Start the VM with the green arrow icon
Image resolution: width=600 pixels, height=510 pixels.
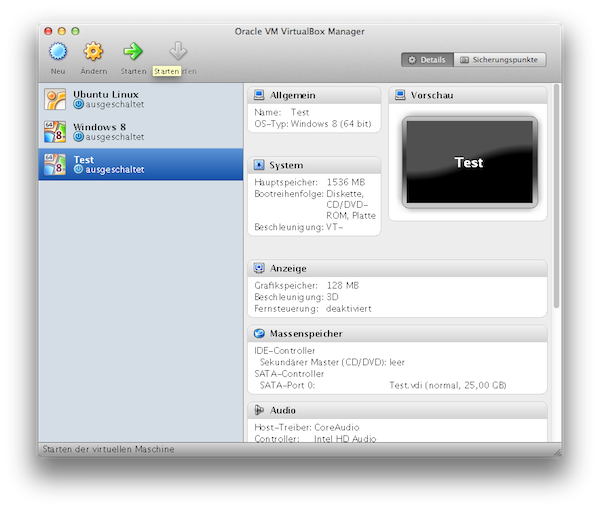pyautogui.click(x=133, y=52)
